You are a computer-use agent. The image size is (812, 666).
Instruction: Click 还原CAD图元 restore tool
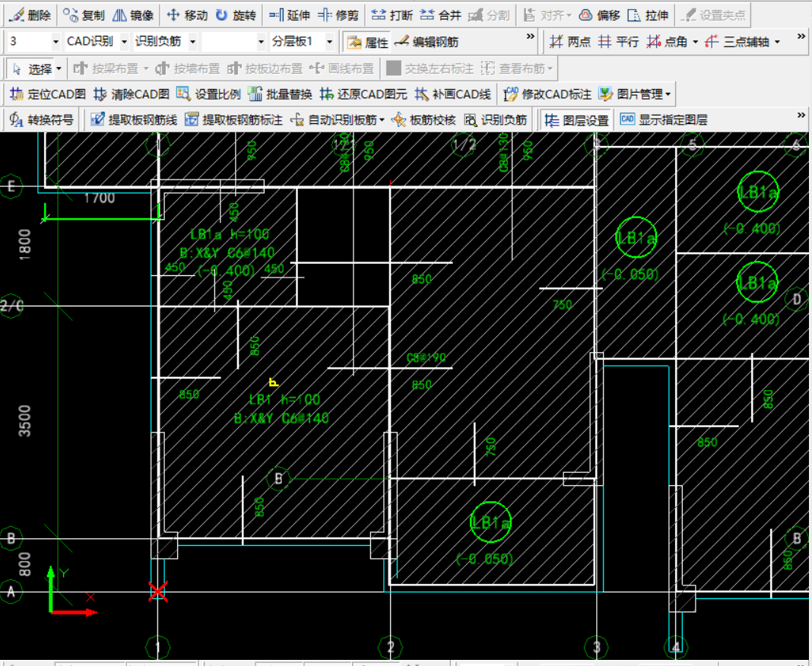(363, 94)
